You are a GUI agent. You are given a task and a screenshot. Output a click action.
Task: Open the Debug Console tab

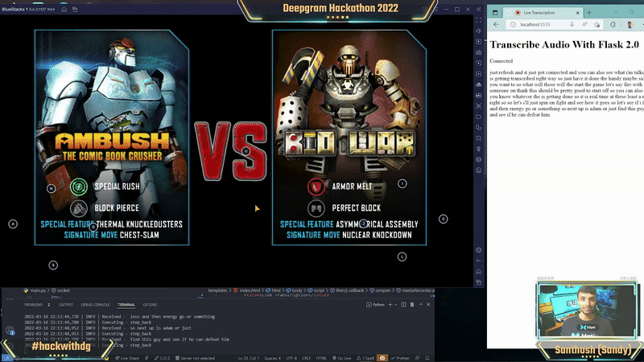[x=95, y=305]
